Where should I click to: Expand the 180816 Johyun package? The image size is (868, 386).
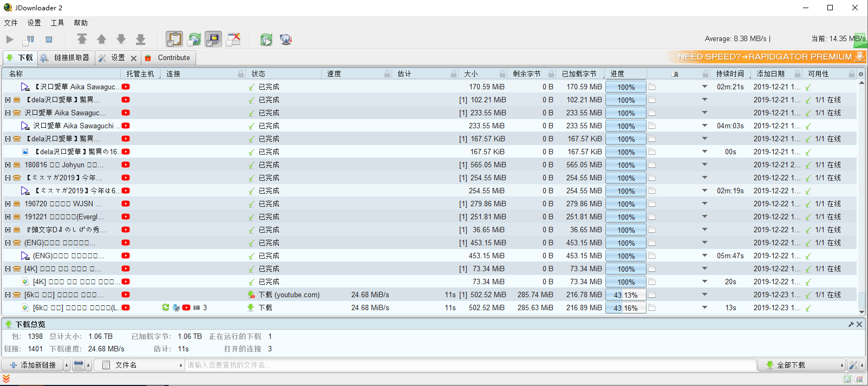tap(8, 165)
